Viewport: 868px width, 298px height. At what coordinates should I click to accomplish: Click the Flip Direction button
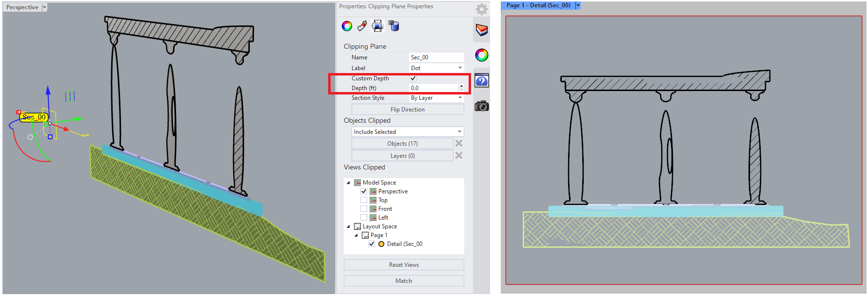click(407, 110)
